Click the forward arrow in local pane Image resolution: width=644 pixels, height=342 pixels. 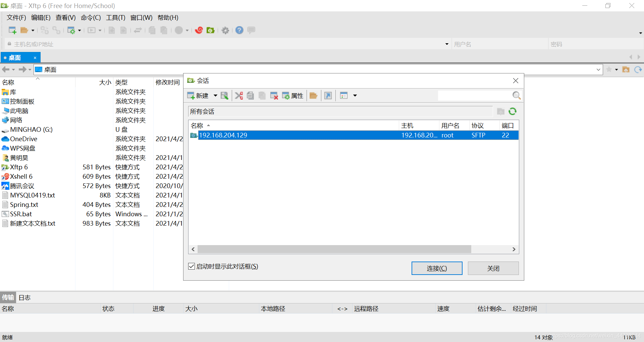pos(22,69)
